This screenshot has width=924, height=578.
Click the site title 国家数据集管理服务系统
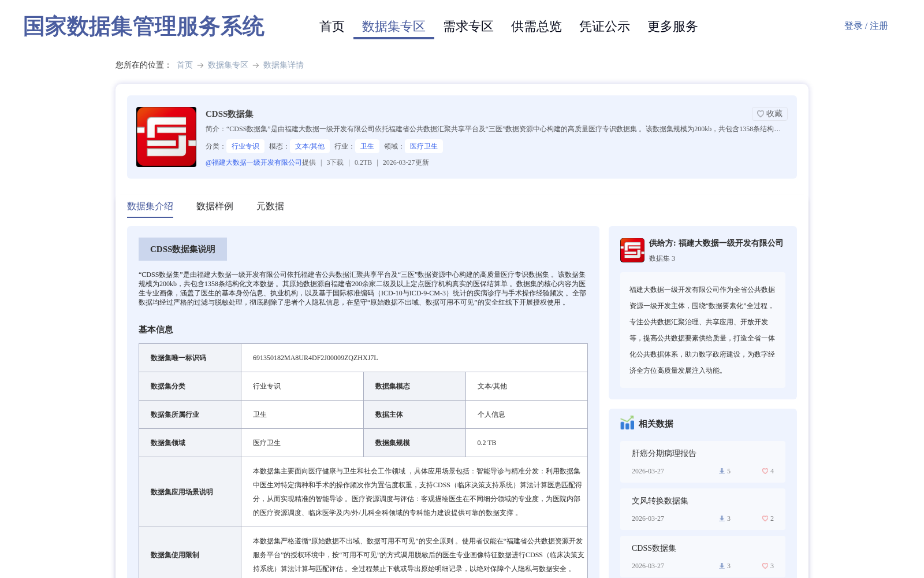(144, 27)
